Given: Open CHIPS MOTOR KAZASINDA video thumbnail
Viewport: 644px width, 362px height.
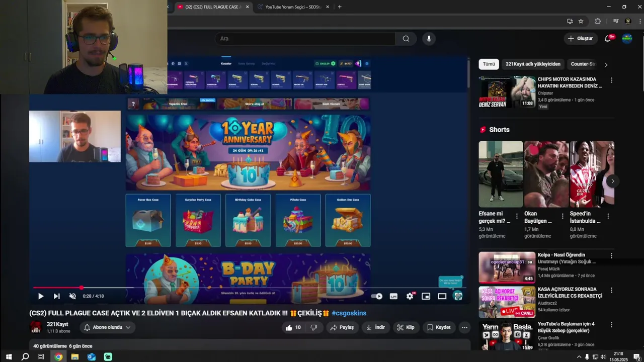Looking at the screenshot, I should (x=507, y=92).
